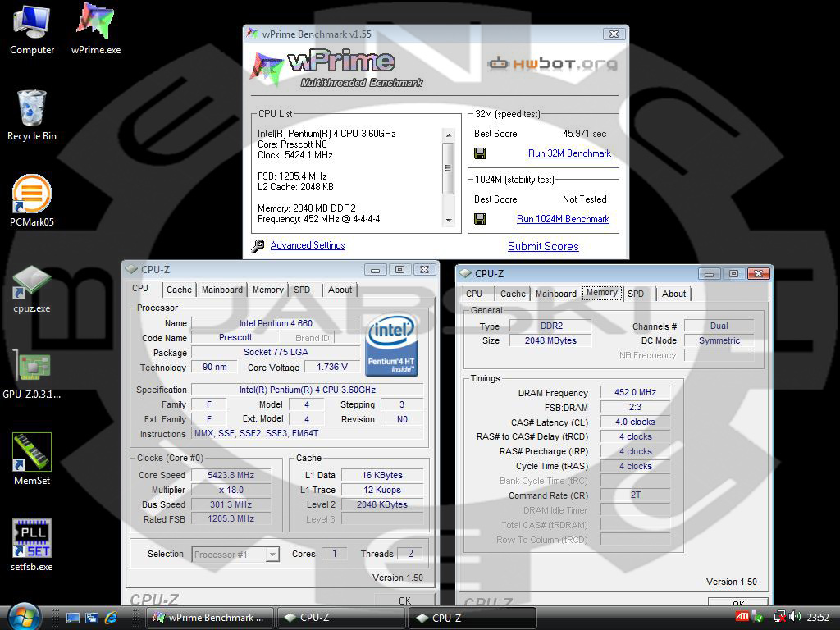Click the save icon next to Run 32M Benchmark
This screenshot has height=630, width=840.
point(480,153)
